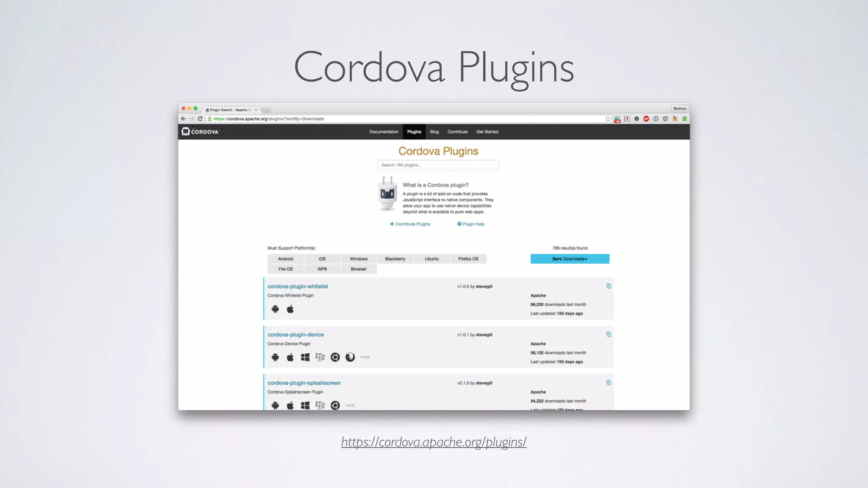Click 'v1.0.0 by stevegill' text
This screenshot has width=868, height=488.
pos(475,287)
